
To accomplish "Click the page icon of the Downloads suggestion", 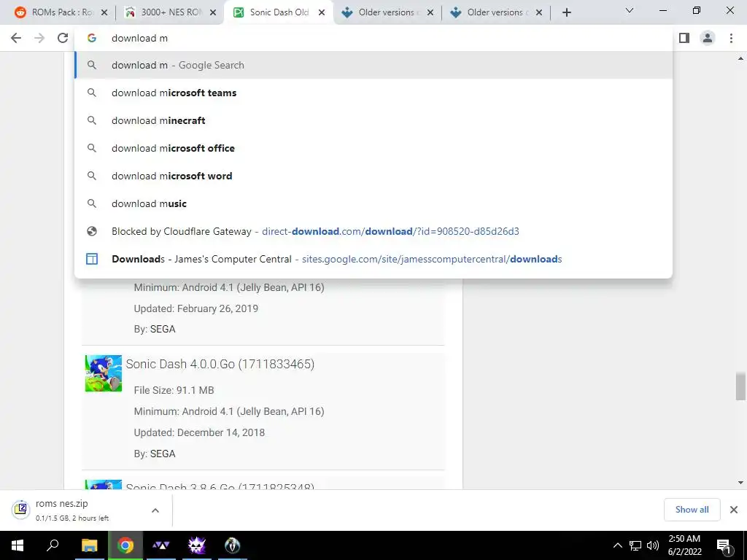I will [x=91, y=259].
